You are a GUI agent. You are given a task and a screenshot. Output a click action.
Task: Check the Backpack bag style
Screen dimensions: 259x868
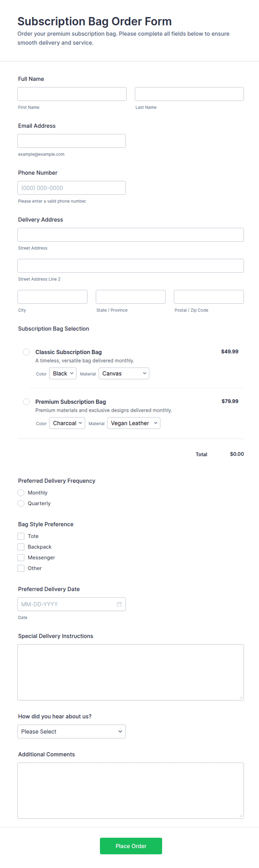[x=21, y=547]
